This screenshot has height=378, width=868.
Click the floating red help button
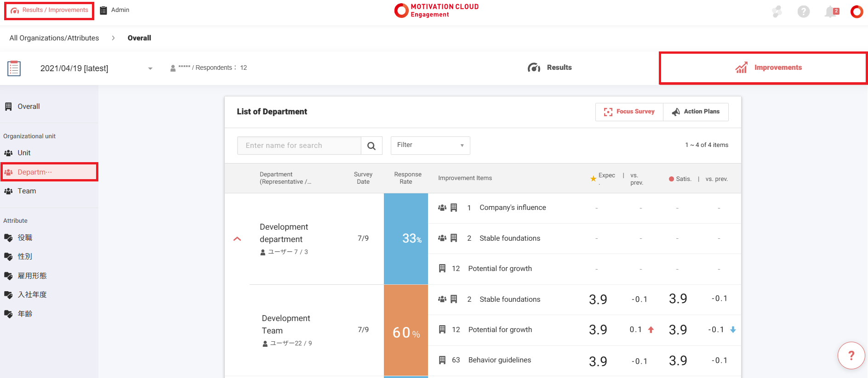[x=851, y=355]
